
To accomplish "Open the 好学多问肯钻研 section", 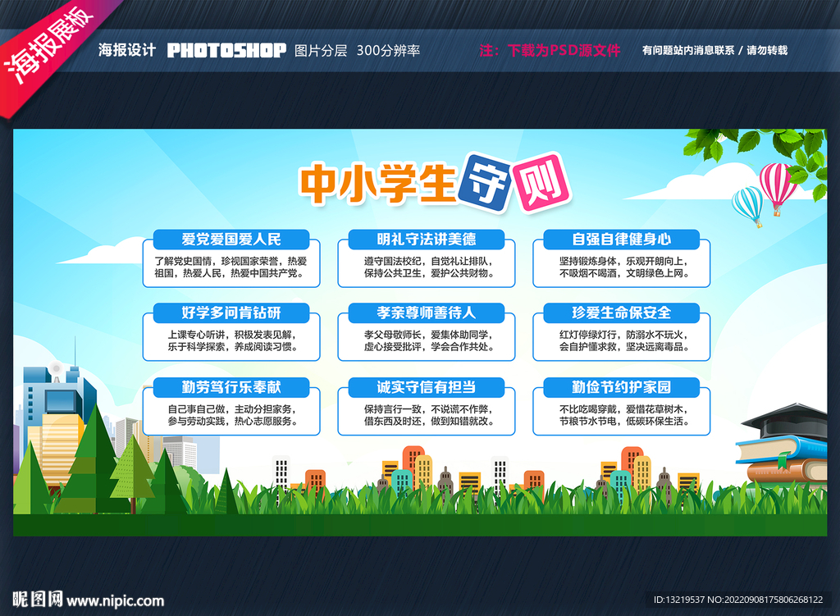I will [x=232, y=314].
